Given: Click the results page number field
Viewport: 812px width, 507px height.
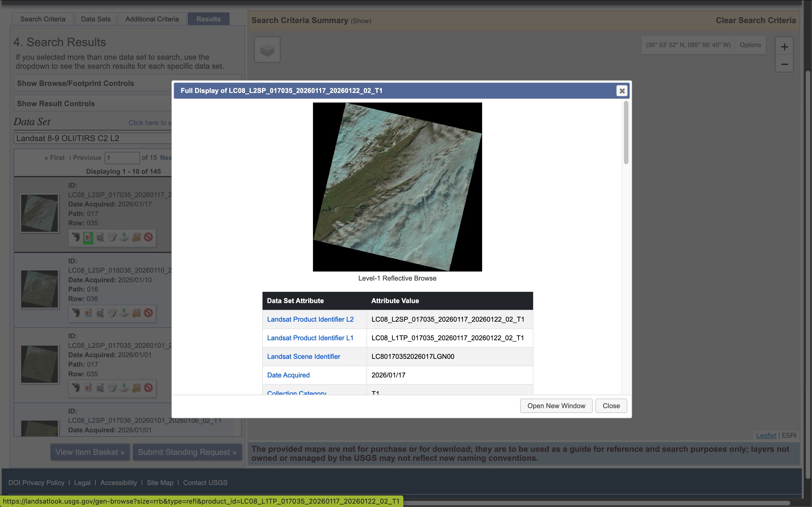Looking at the screenshot, I should (x=122, y=158).
